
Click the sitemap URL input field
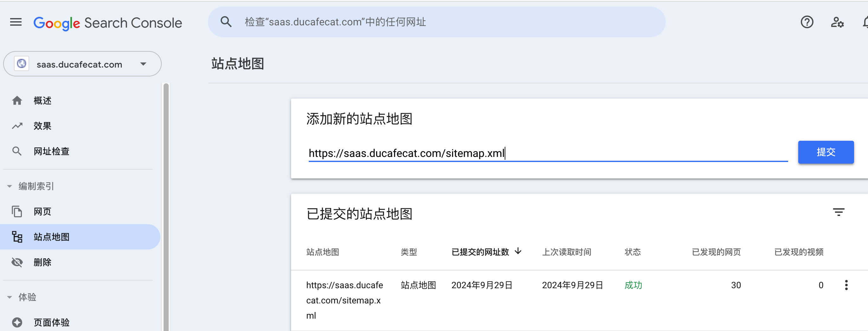(x=548, y=153)
